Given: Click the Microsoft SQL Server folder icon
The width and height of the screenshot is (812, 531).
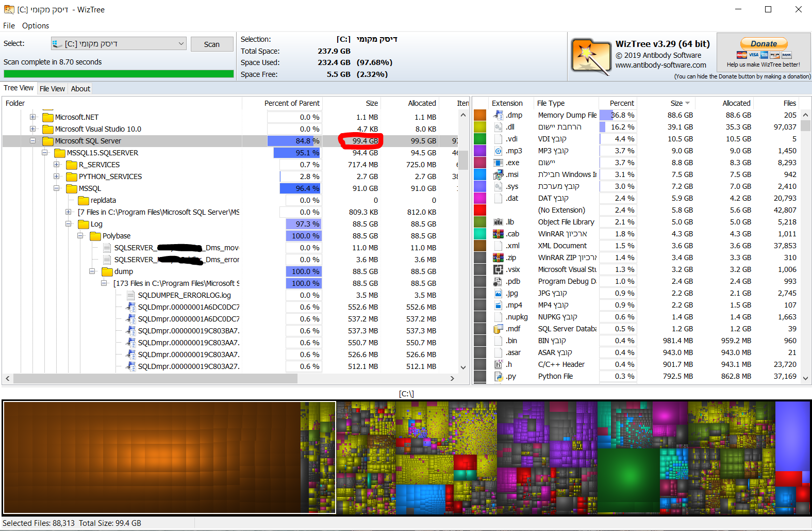Looking at the screenshot, I should pos(48,141).
